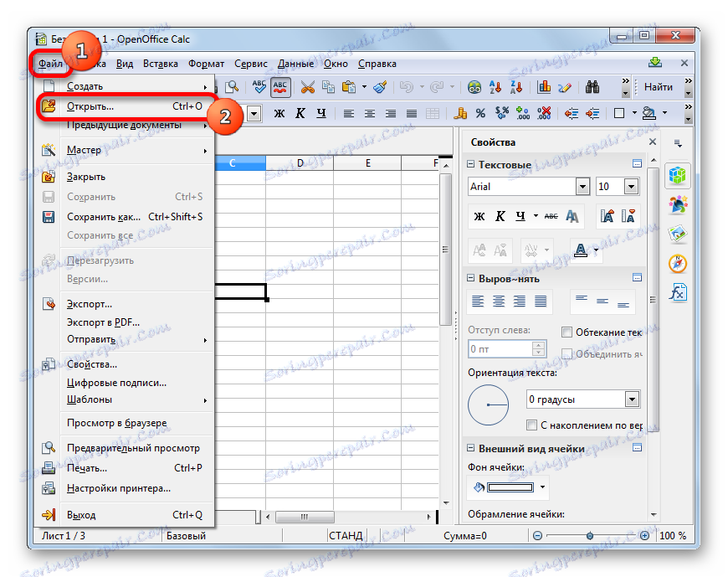Image resolution: width=728 pixels, height=577 pixels.
Task: Toggle Strikethrough ABC in sidebar
Action: tap(551, 216)
